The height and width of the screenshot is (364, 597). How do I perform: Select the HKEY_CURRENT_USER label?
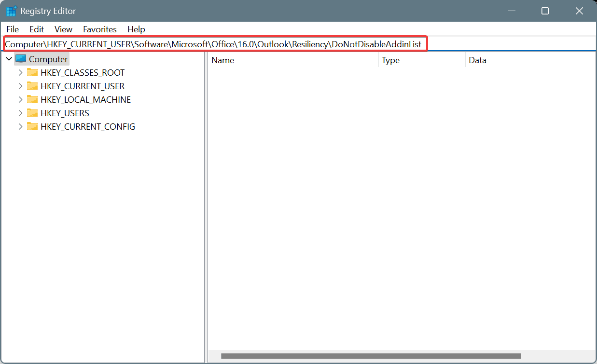click(83, 86)
